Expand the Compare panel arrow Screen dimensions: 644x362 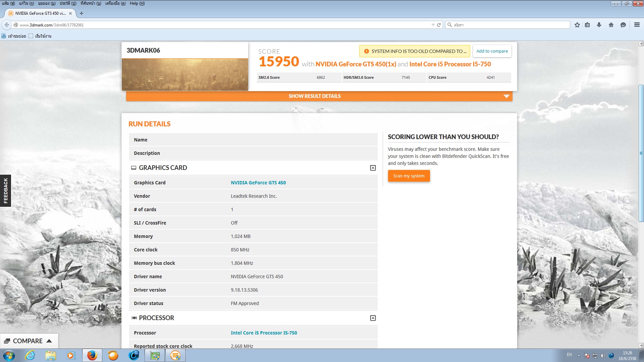pos(49,341)
